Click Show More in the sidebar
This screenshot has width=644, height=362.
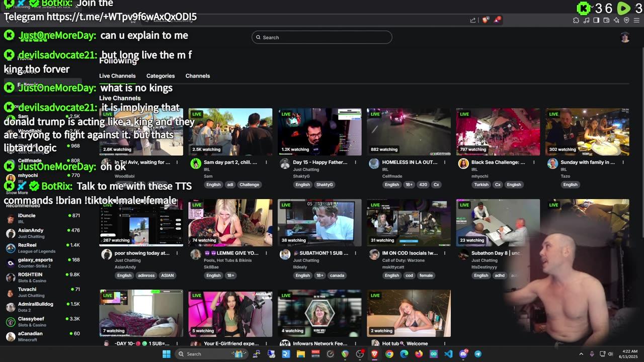(17, 193)
